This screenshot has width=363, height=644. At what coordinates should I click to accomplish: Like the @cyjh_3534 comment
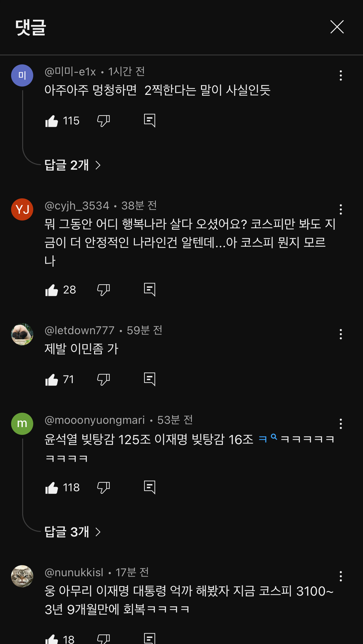(52, 290)
